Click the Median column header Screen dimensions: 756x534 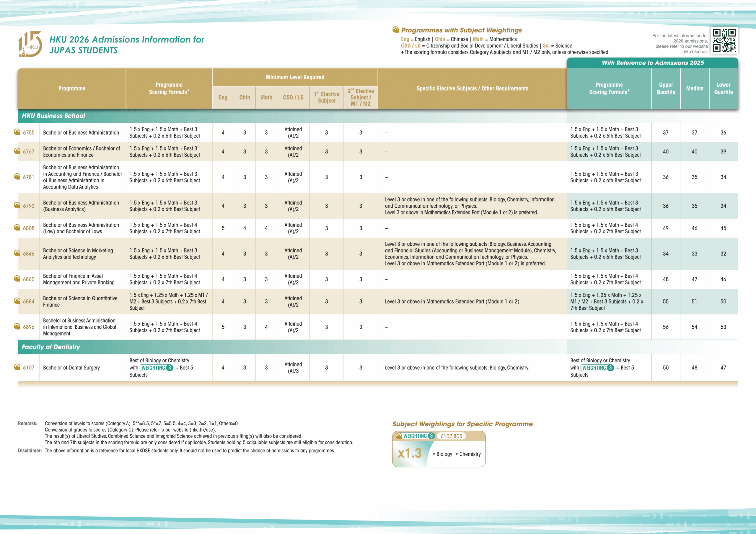pos(694,89)
